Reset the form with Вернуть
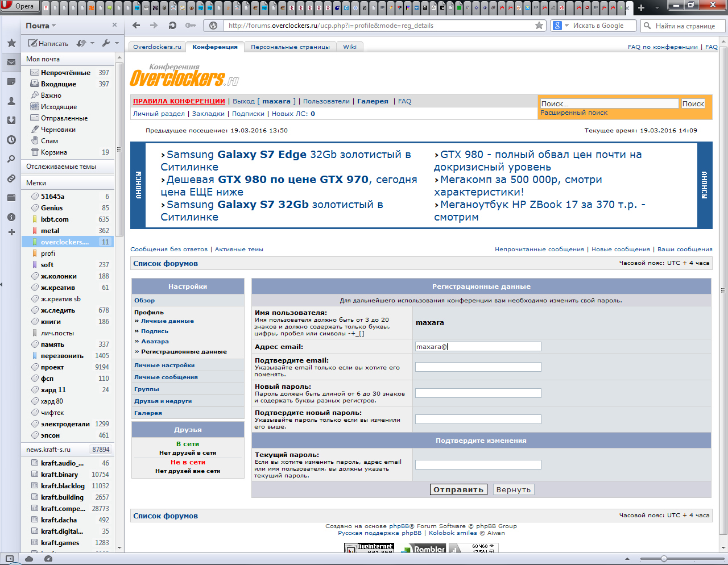Image resolution: width=728 pixels, height=565 pixels. click(514, 489)
